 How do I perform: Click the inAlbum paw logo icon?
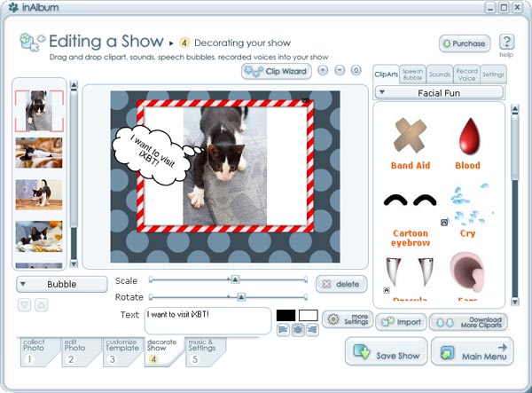(13, 7)
